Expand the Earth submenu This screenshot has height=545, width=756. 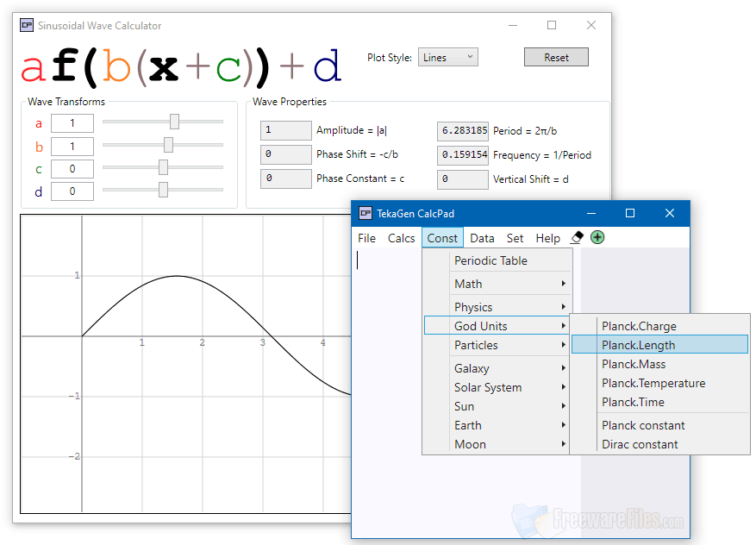(468, 425)
